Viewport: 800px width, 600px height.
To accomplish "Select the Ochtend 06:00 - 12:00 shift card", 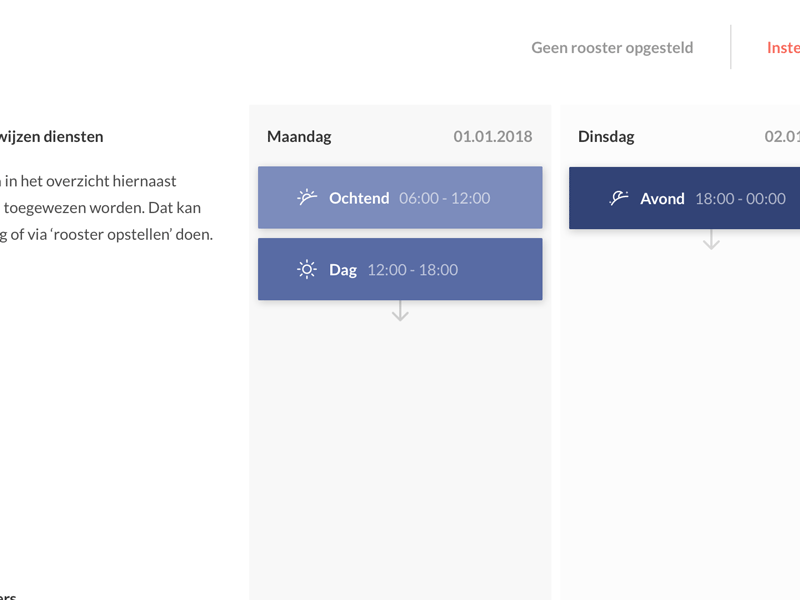I will click(400, 197).
